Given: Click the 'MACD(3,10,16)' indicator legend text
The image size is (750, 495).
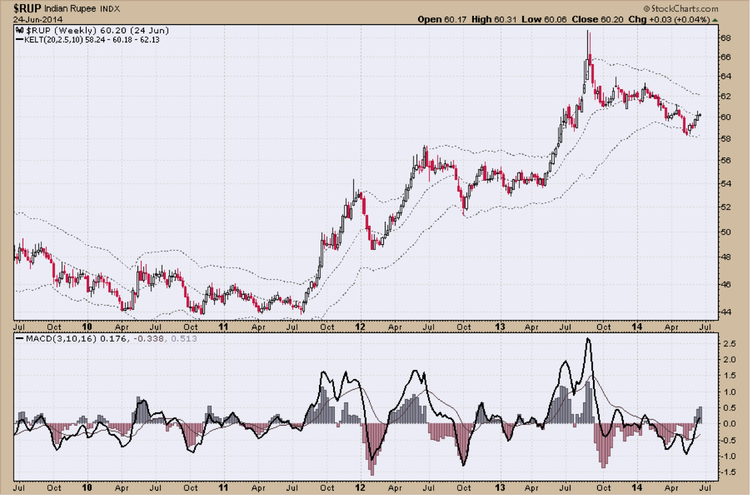Looking at the screenshot, I should (61, 339).
